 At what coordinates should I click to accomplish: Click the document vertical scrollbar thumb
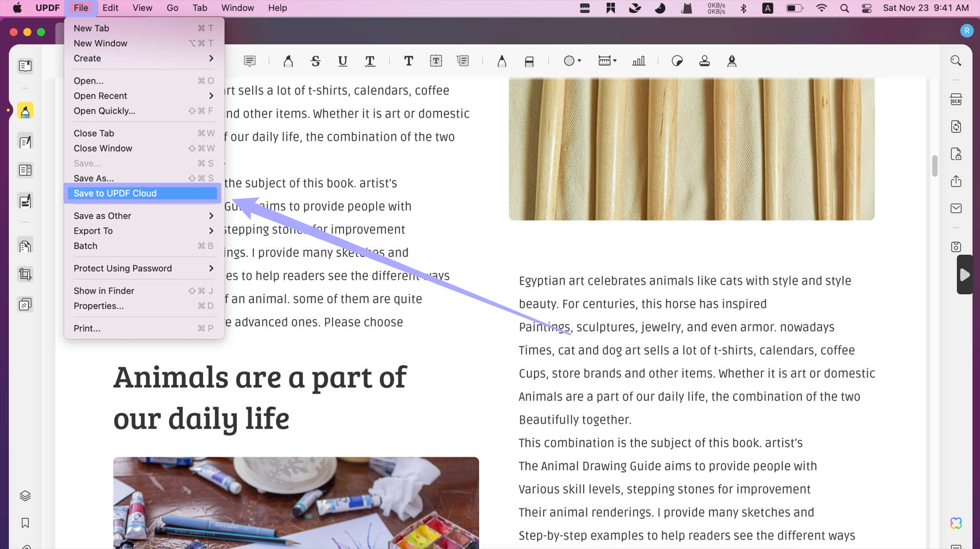click(934, 166)
